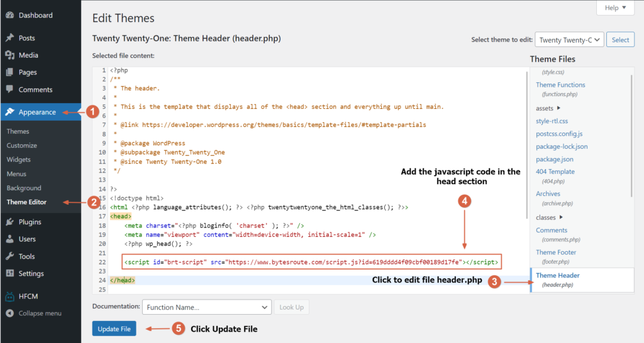The height and width of the screenshot is (343, 644).
Task: Click the Dashboard gauge icon
Action: tap(10, 15)
